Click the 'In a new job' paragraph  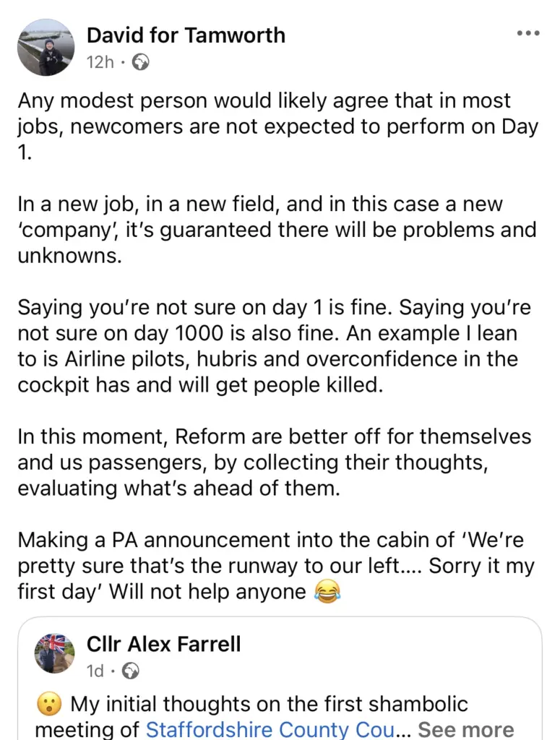coord(277,230)
